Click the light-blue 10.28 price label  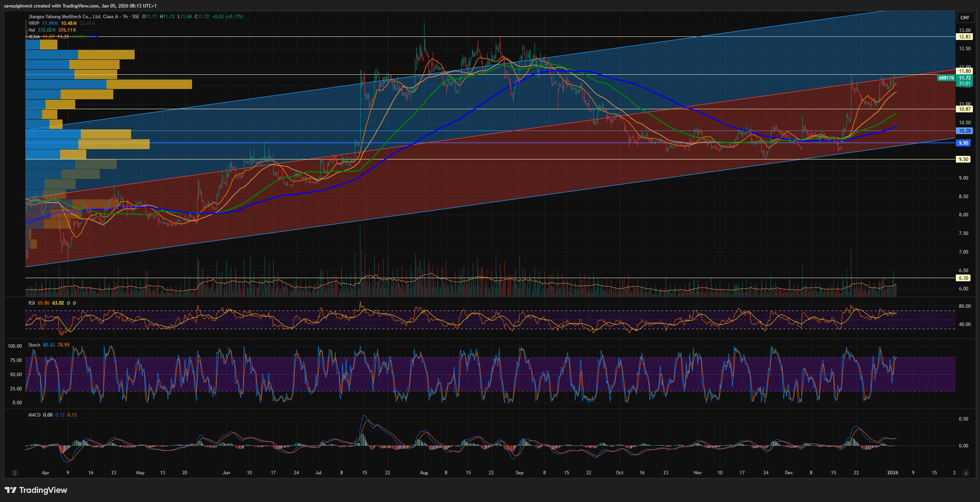[x=965, y=131]
